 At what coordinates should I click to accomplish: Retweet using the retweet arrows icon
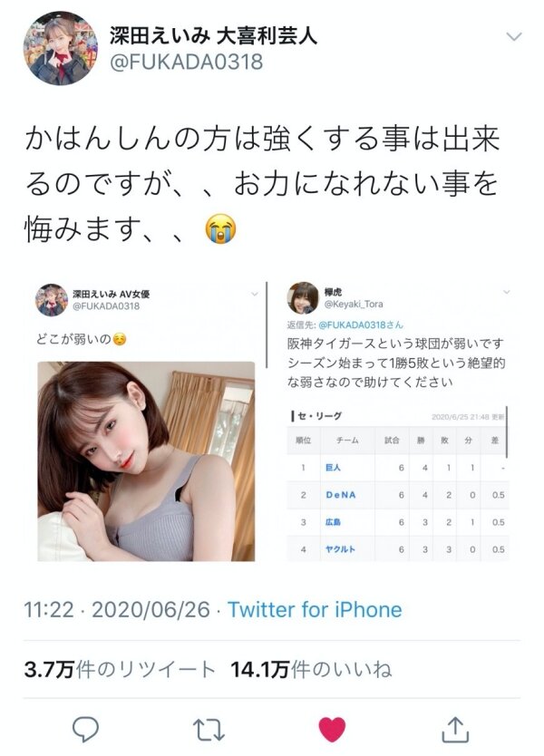click(209, 730)
